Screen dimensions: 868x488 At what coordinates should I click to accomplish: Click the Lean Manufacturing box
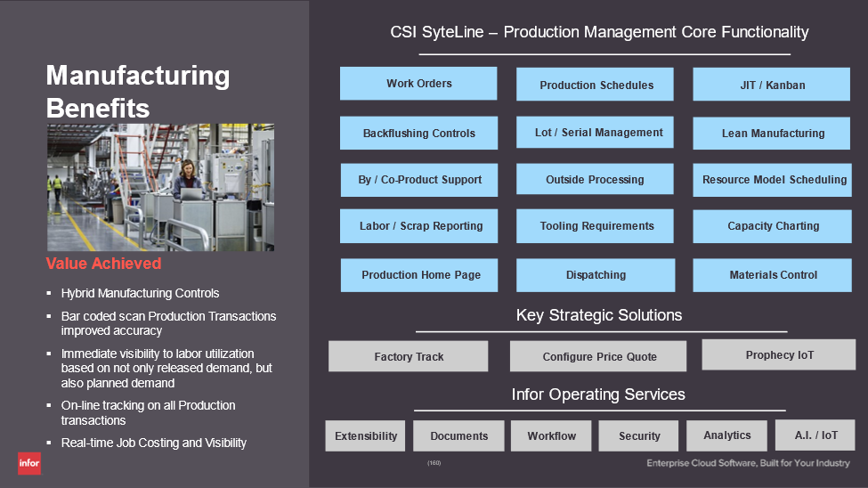pos(772,133)
